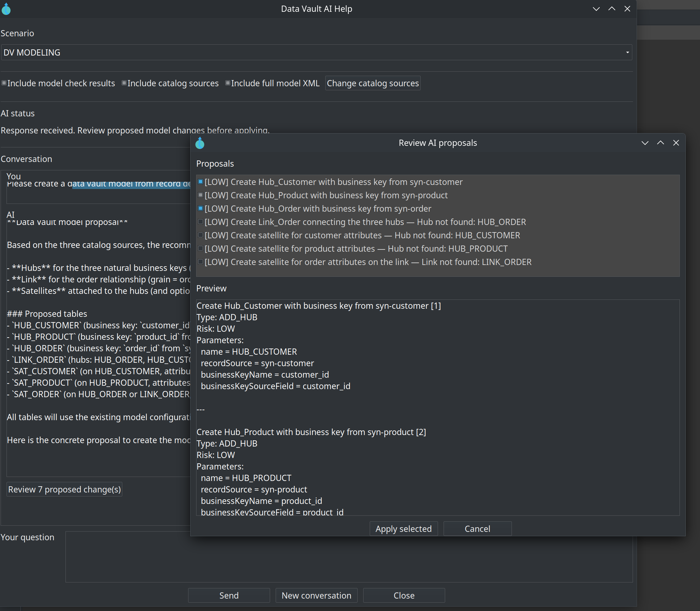The image size is (700, 611).
Task: Close the Review AI proposals dialog
Action: pyautogui.click(x=676, y=143)
